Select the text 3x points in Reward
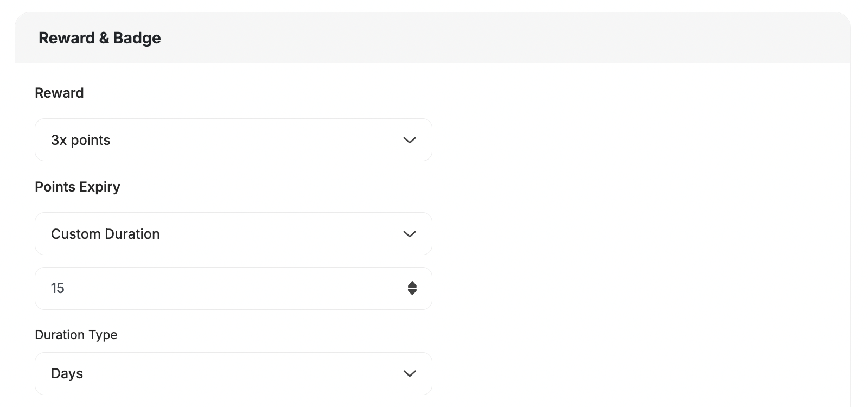The image size is (868, 407). pos(80,140)
